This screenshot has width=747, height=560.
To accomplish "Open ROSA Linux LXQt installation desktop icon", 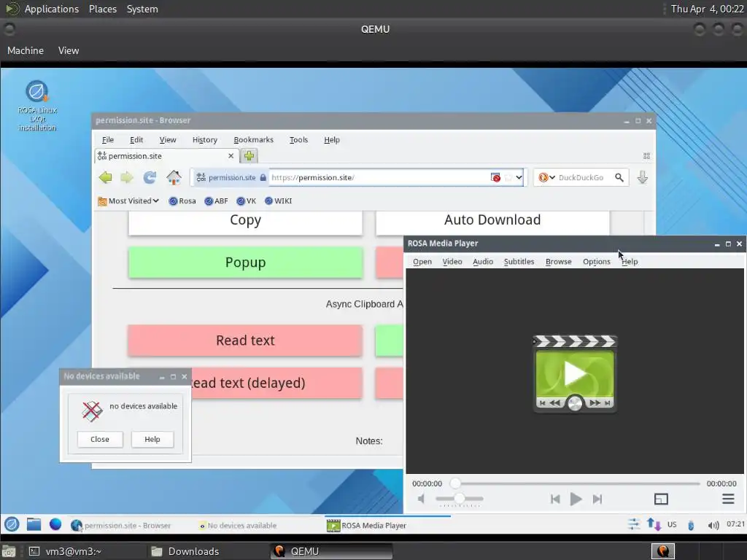I will coord(37,106).
